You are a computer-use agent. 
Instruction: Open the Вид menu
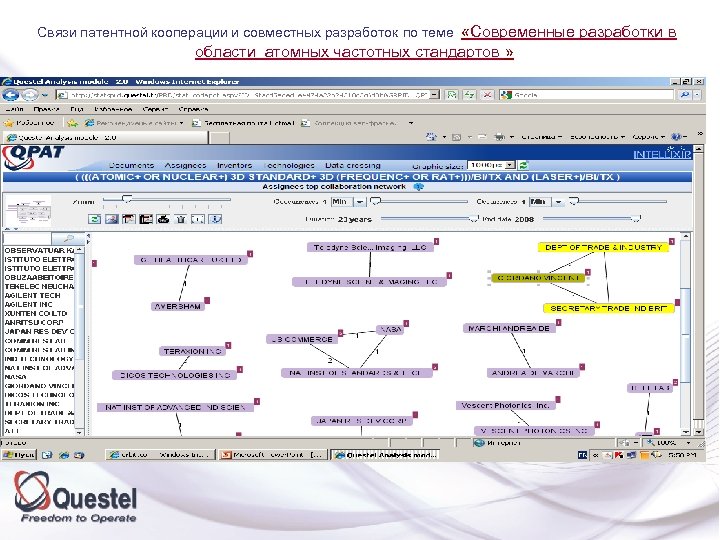(76, 109)
